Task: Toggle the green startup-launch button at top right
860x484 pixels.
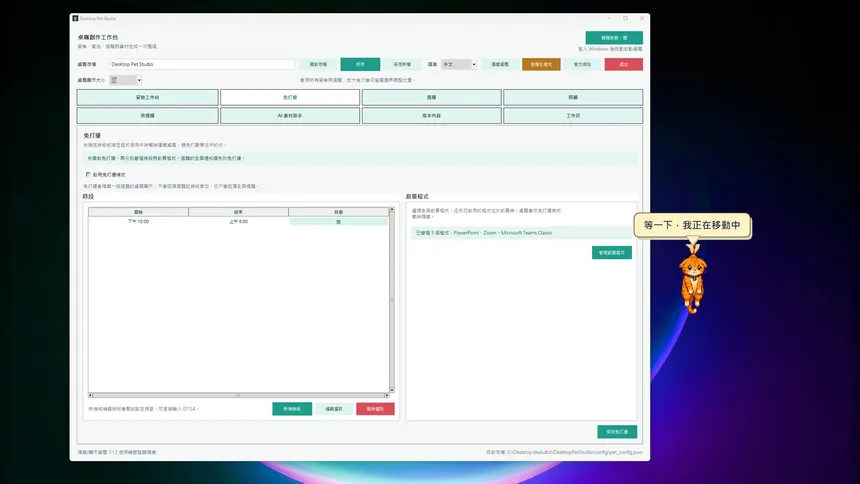Action: [x=614, y=38]
